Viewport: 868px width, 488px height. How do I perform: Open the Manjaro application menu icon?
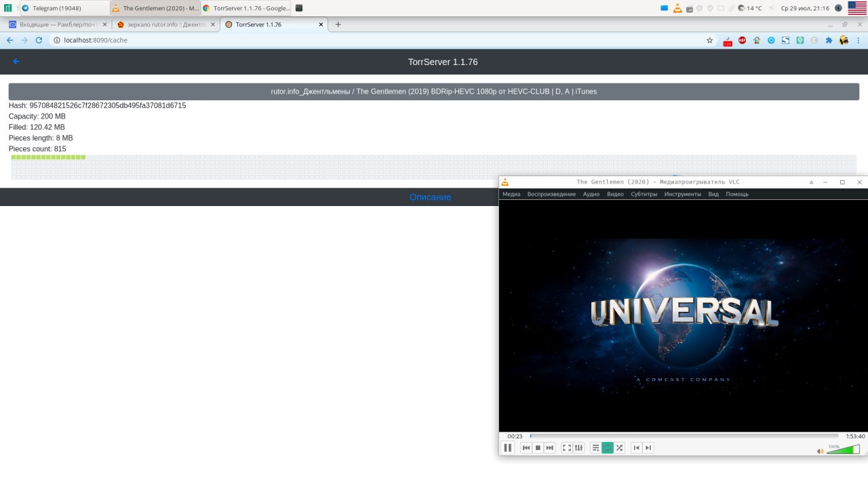8,8
